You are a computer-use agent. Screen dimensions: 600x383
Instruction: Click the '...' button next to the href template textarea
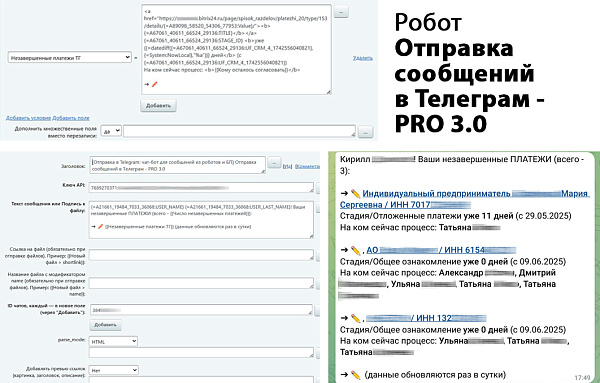pyautogui.click(x=341, y=12)
